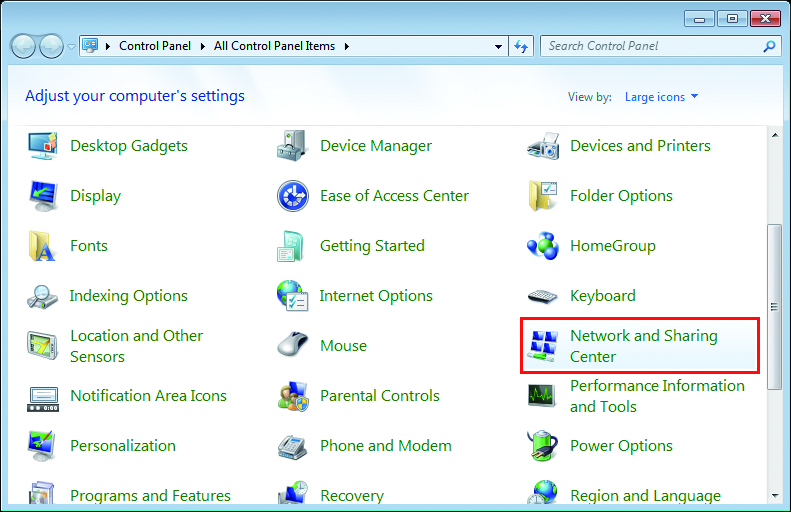The image size is (791, 512).
Task: Click the Parental Controls icon
Action: (292, 396)
